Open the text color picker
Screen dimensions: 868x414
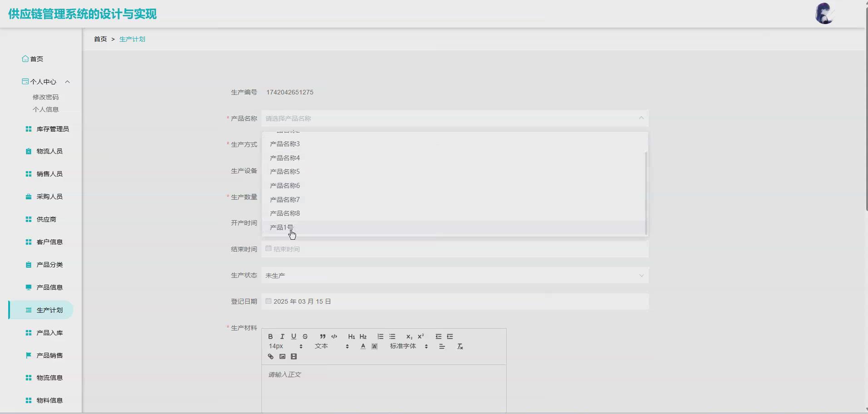click(x=363, y=346)
